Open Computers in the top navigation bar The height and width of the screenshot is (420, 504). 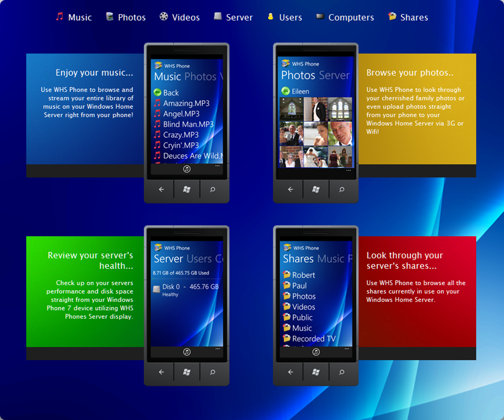tap(345, 17)
